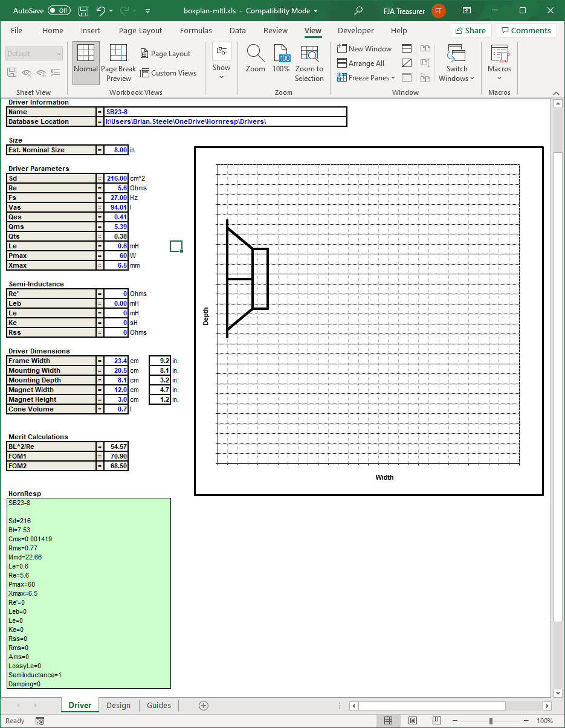Image resolution: width=565 pixels, height=728 pixels.
Task: Click Zoom to Selection
Action: tap(309, 63)
